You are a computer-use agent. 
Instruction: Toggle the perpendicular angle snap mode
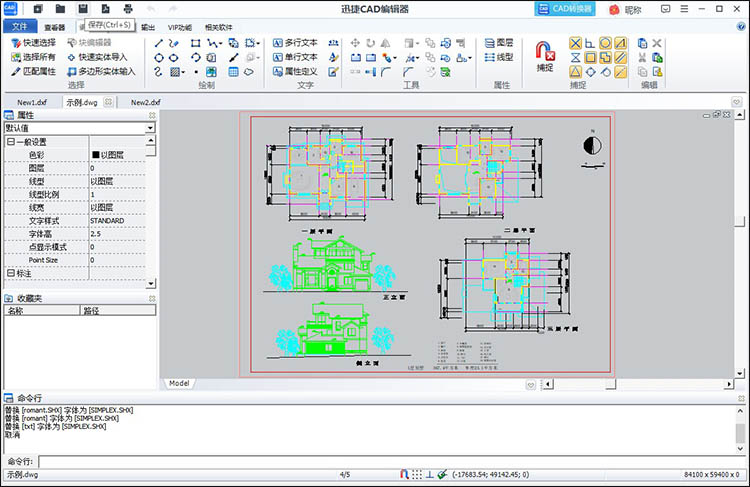590,44
